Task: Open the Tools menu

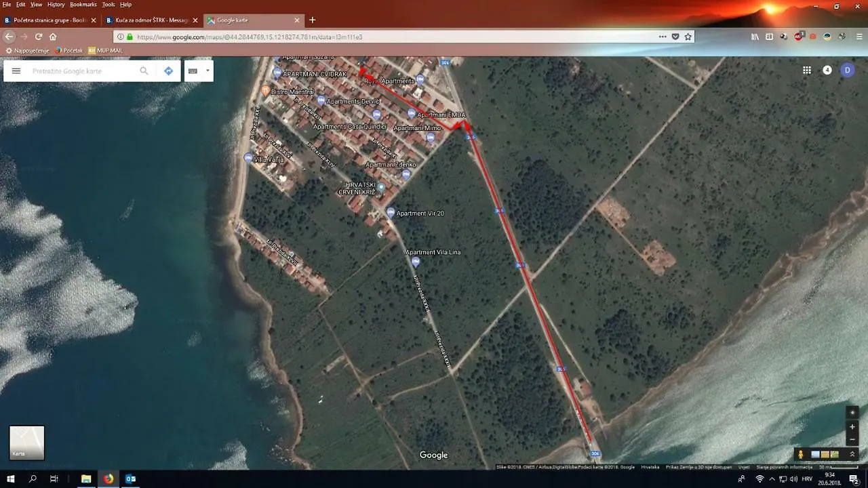Action: tap(108, 5)
